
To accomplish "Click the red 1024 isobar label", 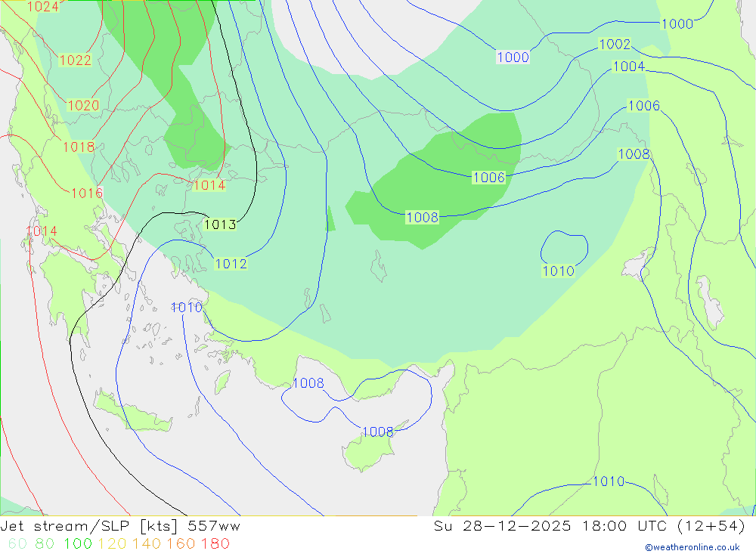I will [42, 7].
